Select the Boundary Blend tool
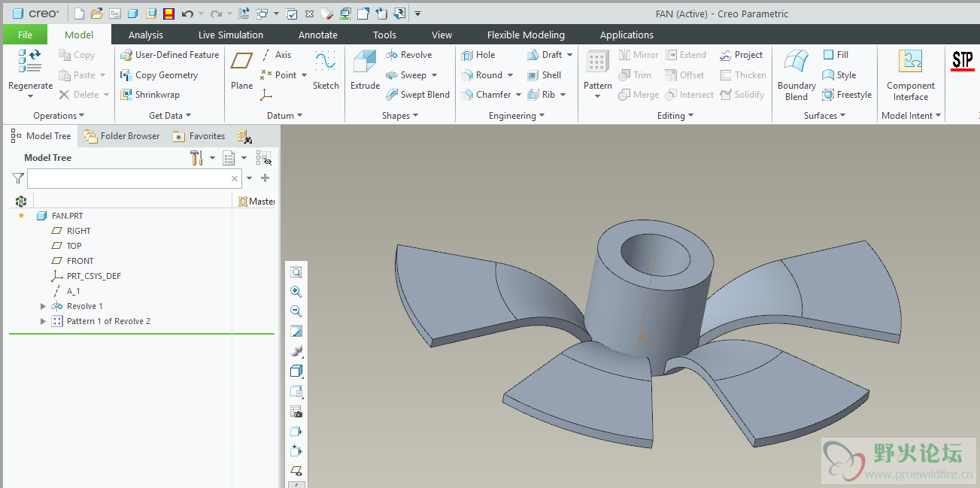980x488 pixels. tap(796, 74)
